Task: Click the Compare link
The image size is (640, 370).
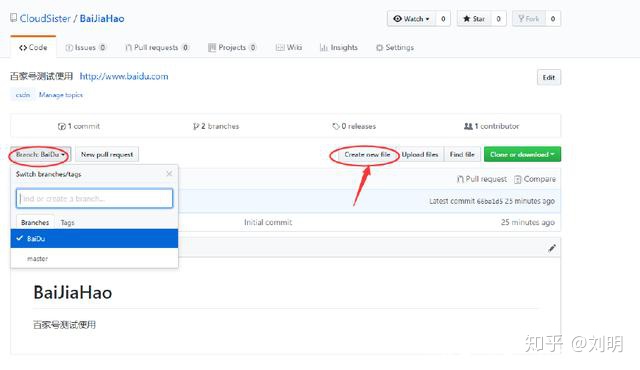Action: [535, 179]
